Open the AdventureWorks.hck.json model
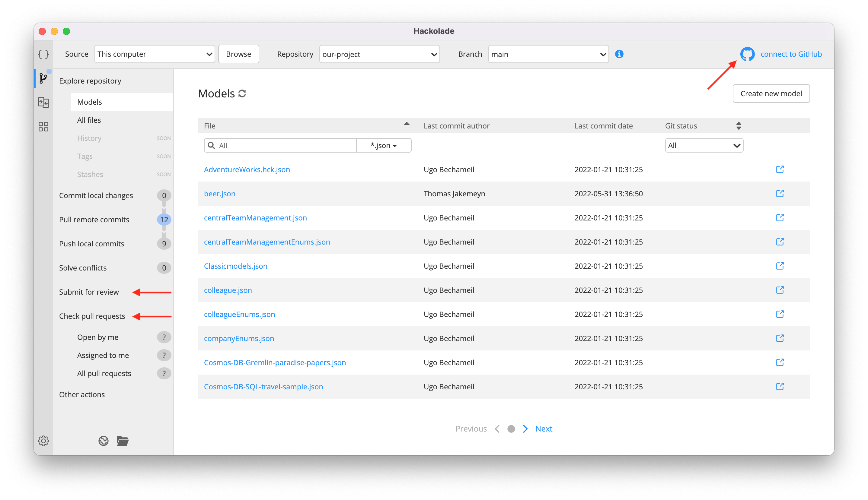 pos(247,169)
